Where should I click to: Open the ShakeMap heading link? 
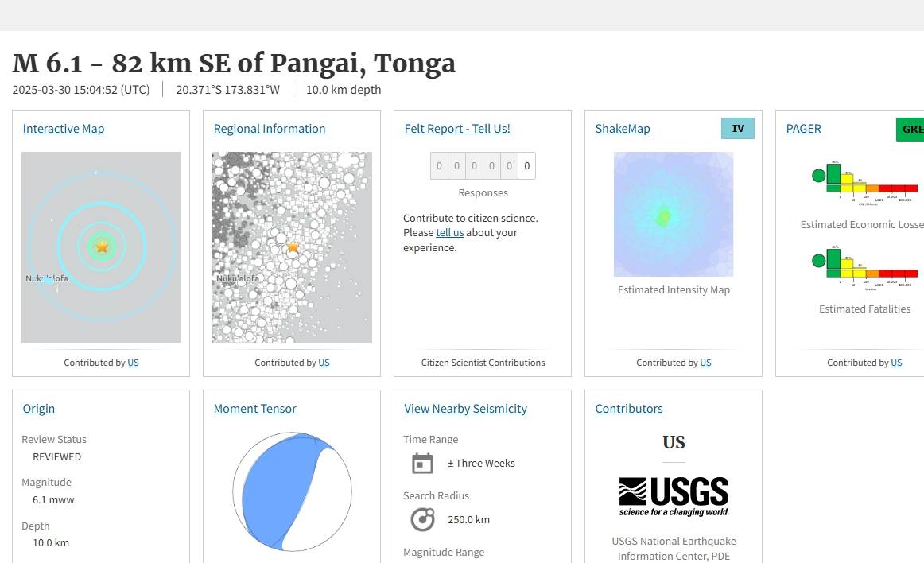(623, 129)
